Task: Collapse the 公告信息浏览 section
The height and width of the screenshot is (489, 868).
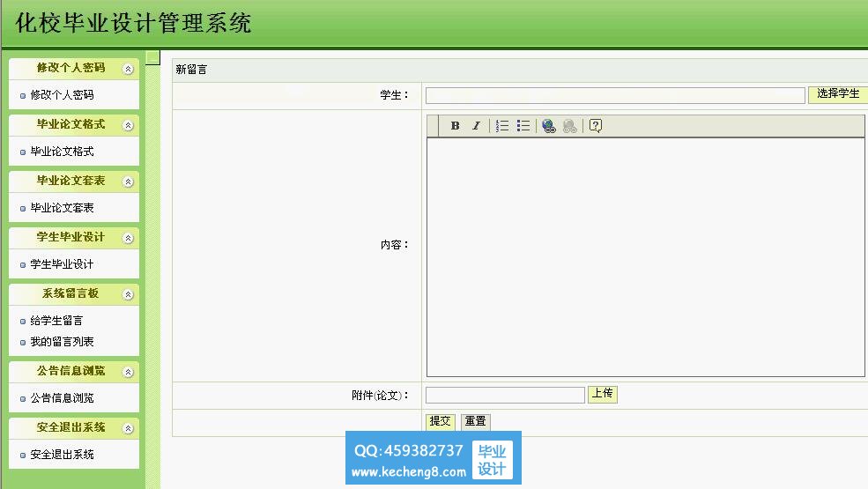Action: click(x=128, y=372)
